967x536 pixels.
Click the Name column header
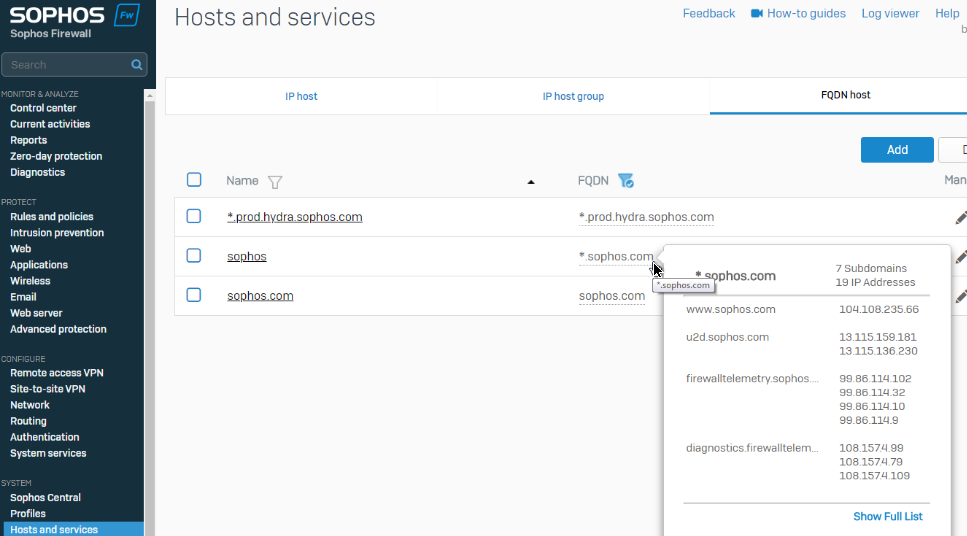[x=242, y=181]
